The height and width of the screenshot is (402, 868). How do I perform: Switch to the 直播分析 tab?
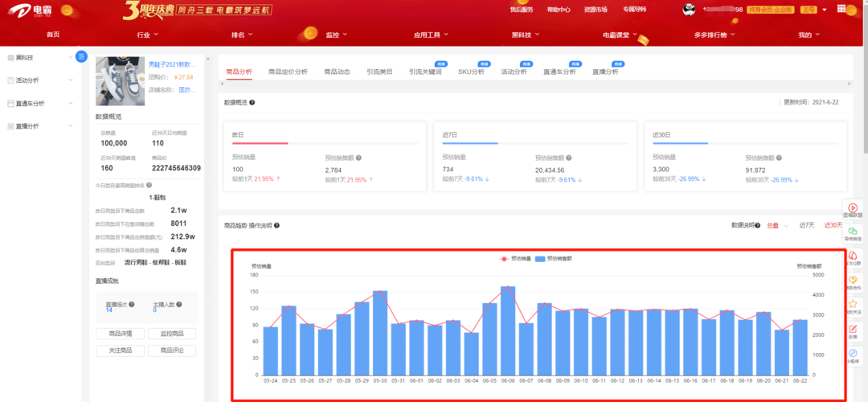(605, 72)
